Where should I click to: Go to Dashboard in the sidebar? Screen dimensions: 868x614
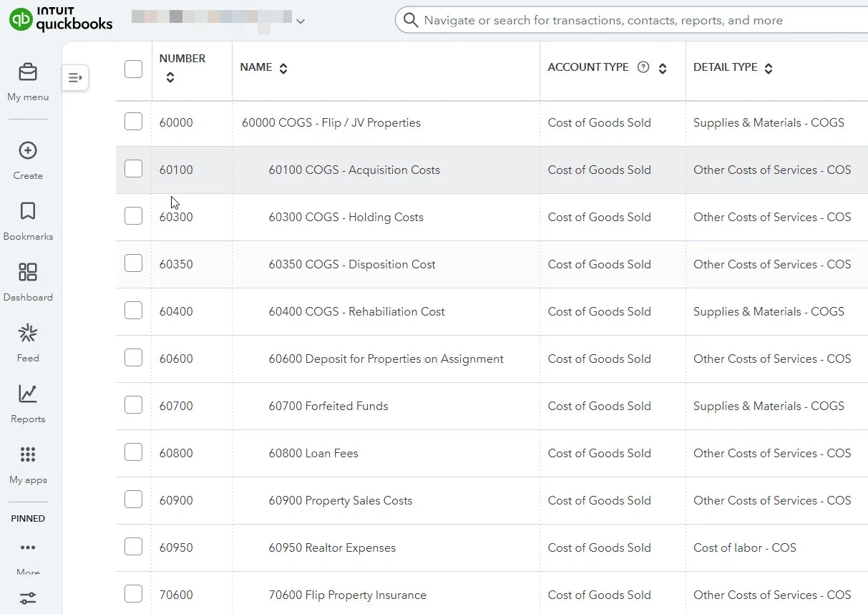(x=28, y=273)
